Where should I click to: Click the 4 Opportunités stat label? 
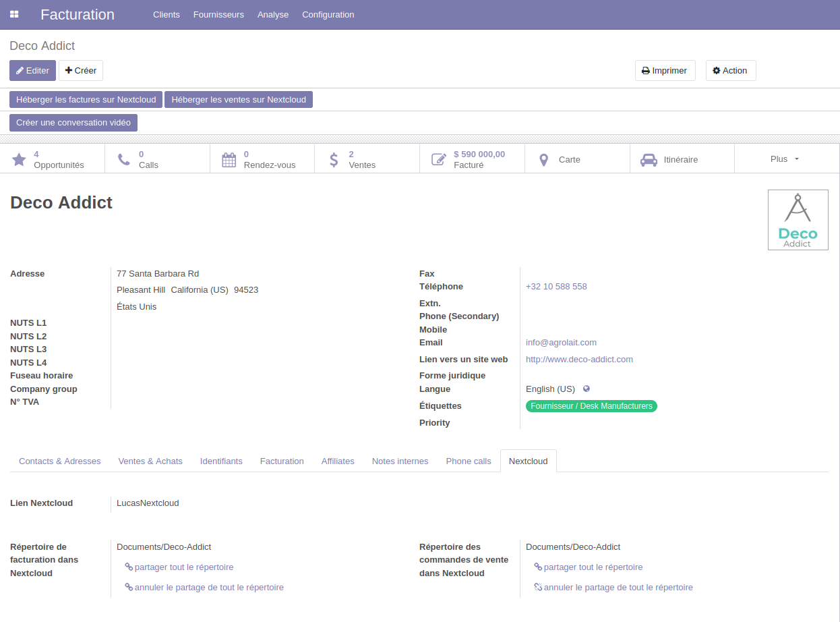pyautogui.click(x=59, y=159)
